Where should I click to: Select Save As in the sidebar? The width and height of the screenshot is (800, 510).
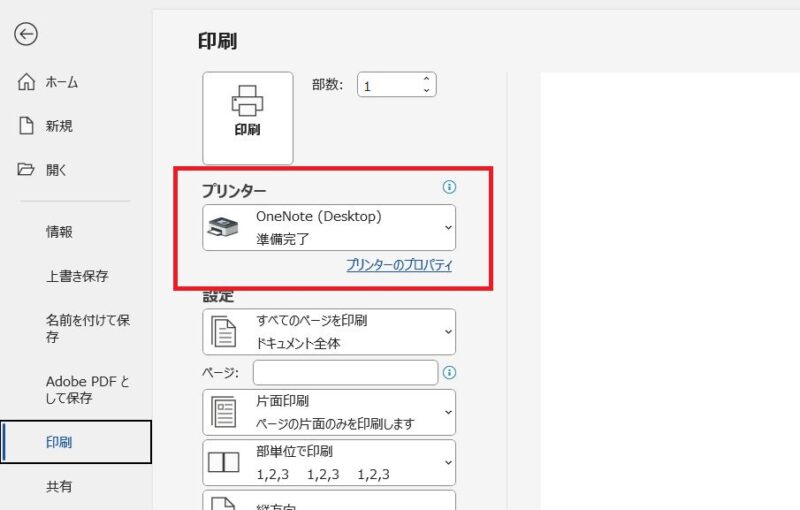tap(88, 328)
